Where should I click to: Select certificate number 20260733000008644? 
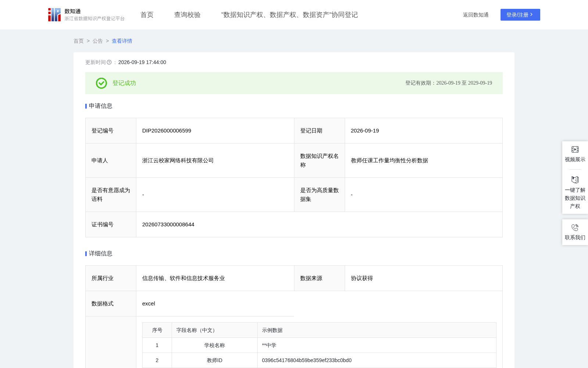(168, 224)
